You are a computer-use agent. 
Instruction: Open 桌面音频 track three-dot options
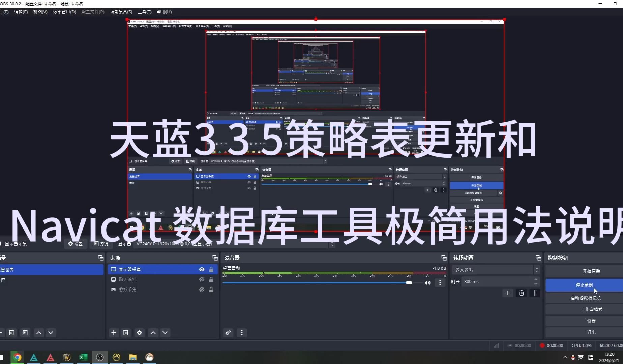point(440,283)
